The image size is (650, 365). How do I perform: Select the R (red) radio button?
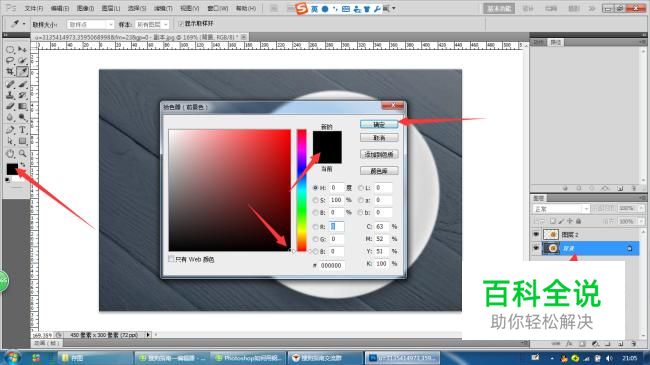[x=315, y=227]
